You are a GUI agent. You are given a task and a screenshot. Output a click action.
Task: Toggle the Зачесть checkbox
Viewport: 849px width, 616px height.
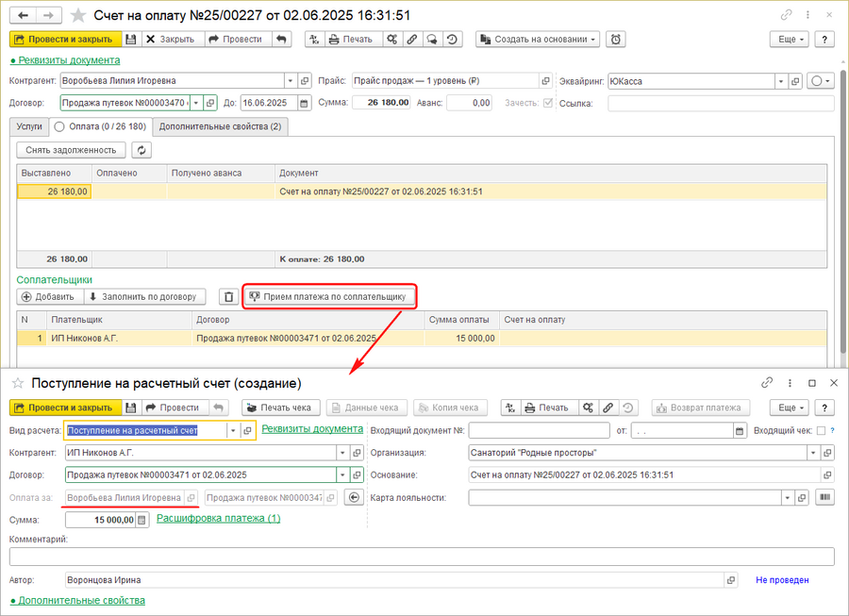coord(547,103)
